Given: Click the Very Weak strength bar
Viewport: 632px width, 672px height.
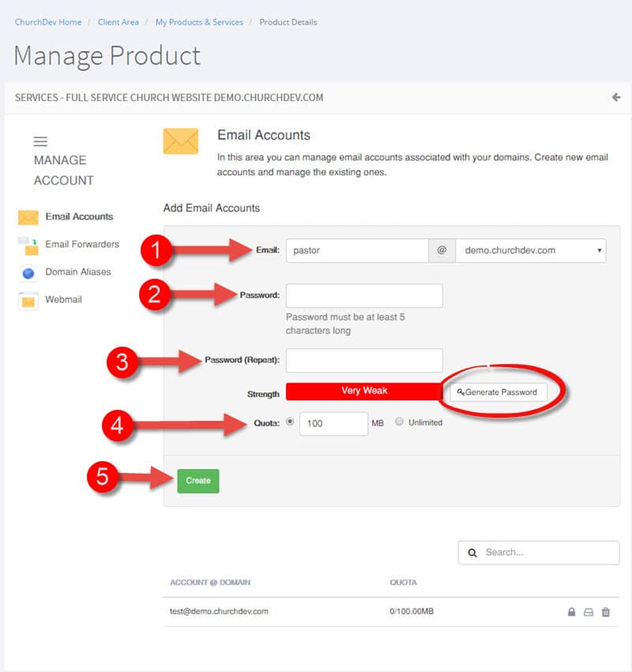Looking at the screenshot, I should (364, 392).
